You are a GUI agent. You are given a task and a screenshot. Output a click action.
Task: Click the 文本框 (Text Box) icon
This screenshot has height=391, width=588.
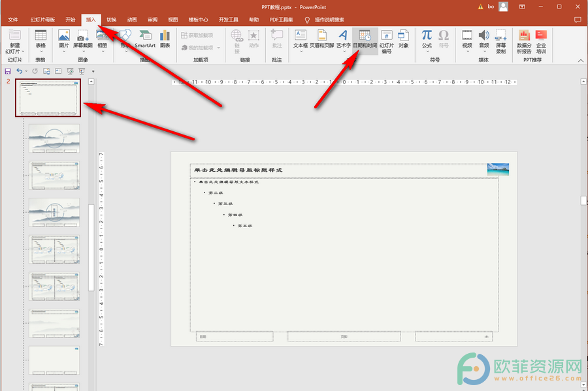coord(301,35)
